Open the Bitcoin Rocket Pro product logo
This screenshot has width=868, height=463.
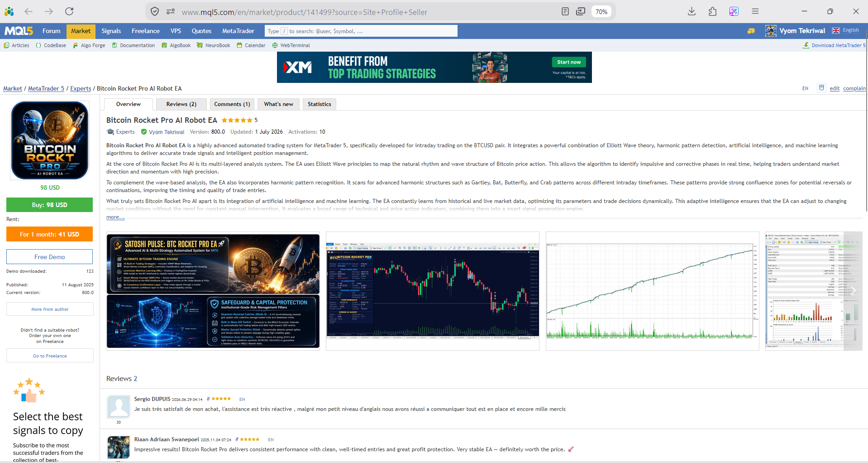tap(50, 140)
